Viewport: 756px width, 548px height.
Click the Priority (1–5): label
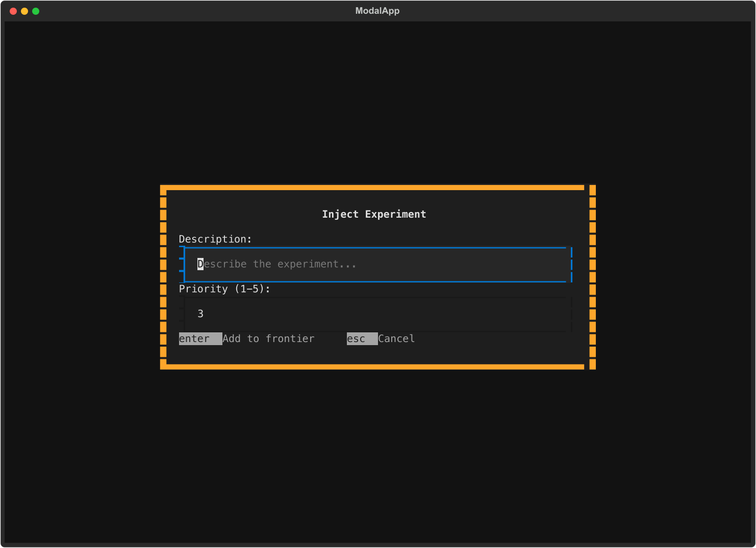tap(224, 289)
